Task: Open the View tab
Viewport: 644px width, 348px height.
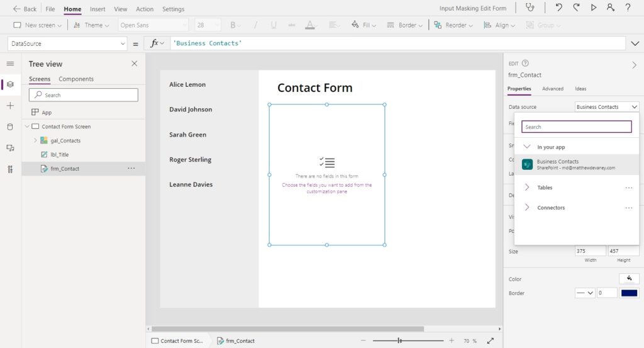Action: click(x=120, y=9)
